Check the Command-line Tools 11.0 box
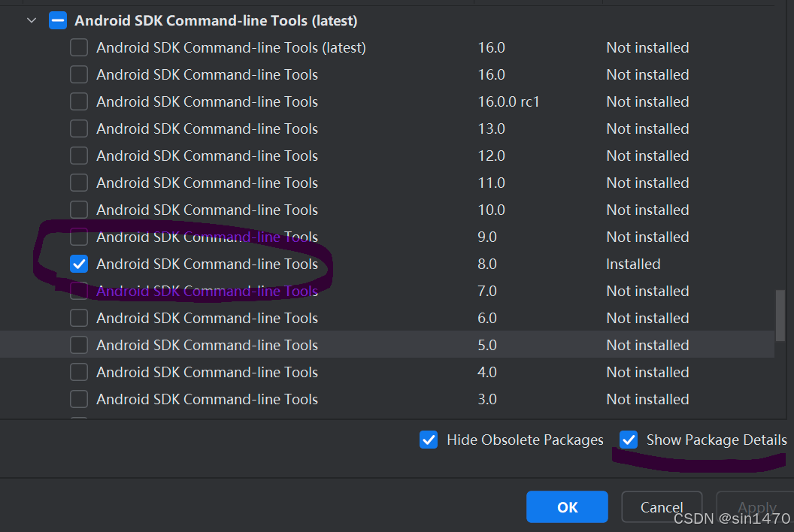Viewport: 794px width, 532px height. [79, 183]
